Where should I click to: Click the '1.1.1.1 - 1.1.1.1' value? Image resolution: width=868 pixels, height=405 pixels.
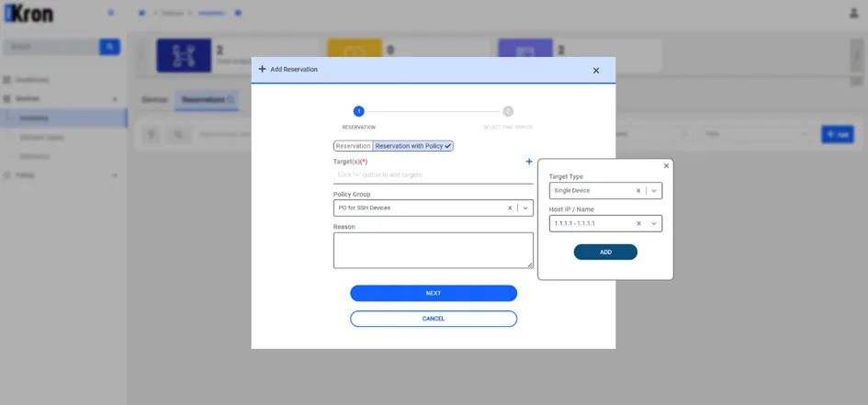pyautogui.click(x=575, y=223)
